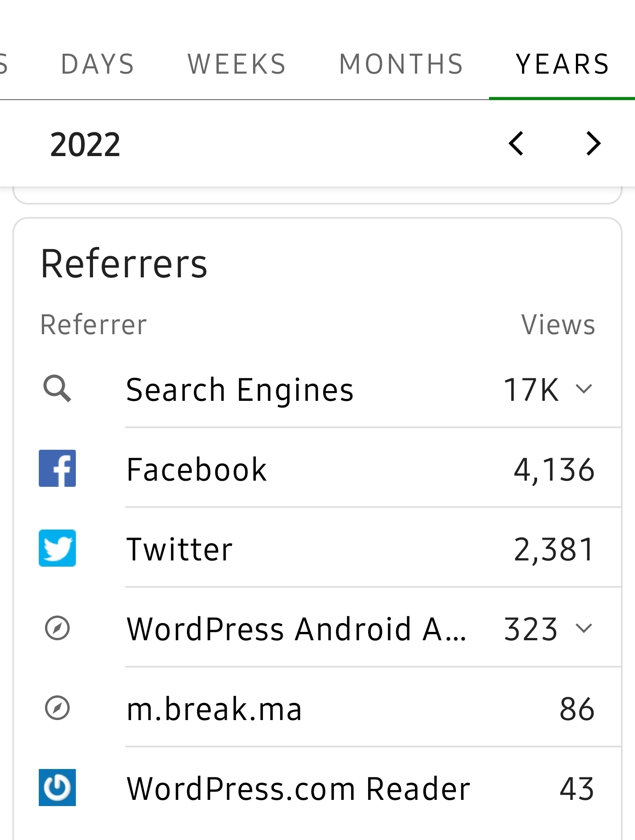Tap the Facebook logo icon
The width and height of the screenshot is (635, 840).
point(57,468)
